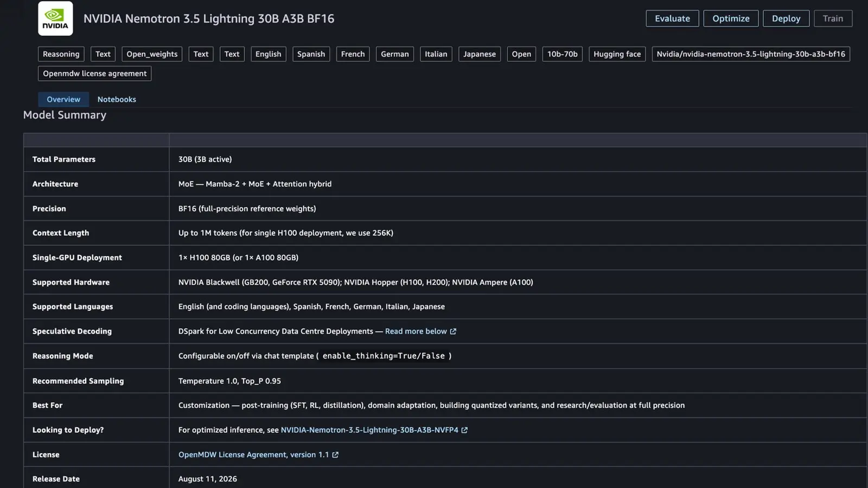
Task: Click the NVIDIA logo icon
Action: tap(55, 18)
